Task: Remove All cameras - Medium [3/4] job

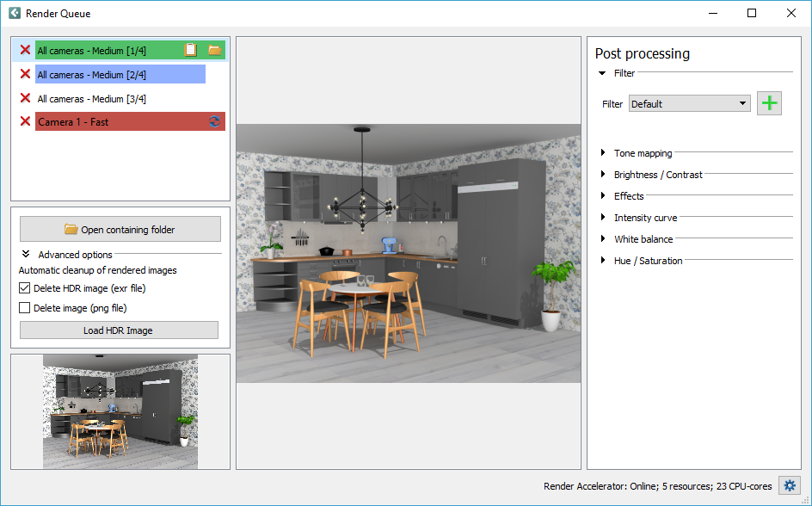Action: (x=25, y=98)
